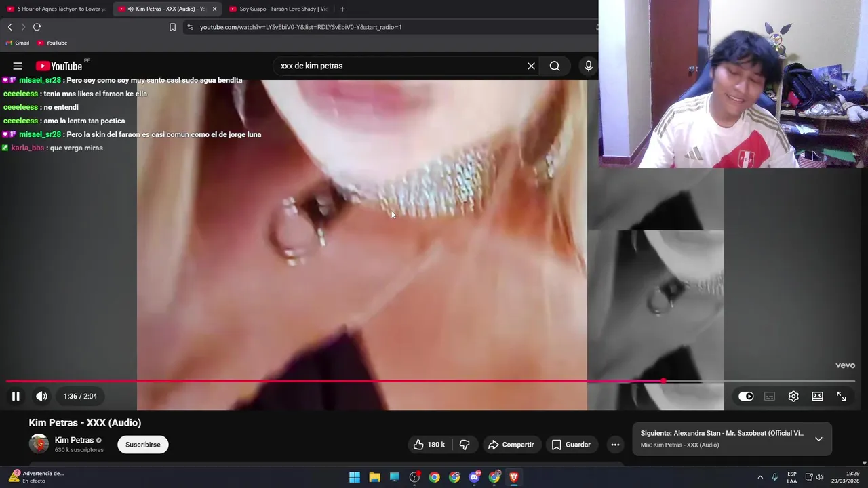Open Discord from the taskbar
Image resolution: width=868 pixels, height=488 pixels.
pos(475,477)
